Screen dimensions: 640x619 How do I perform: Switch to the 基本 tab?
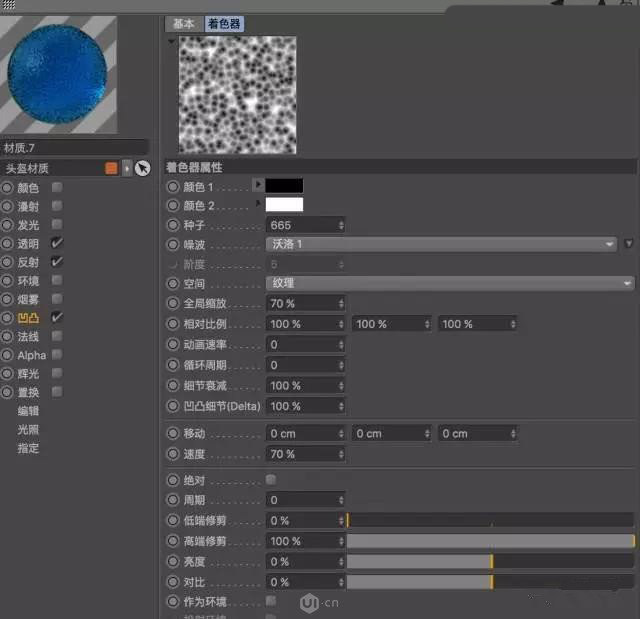point(184,24)
